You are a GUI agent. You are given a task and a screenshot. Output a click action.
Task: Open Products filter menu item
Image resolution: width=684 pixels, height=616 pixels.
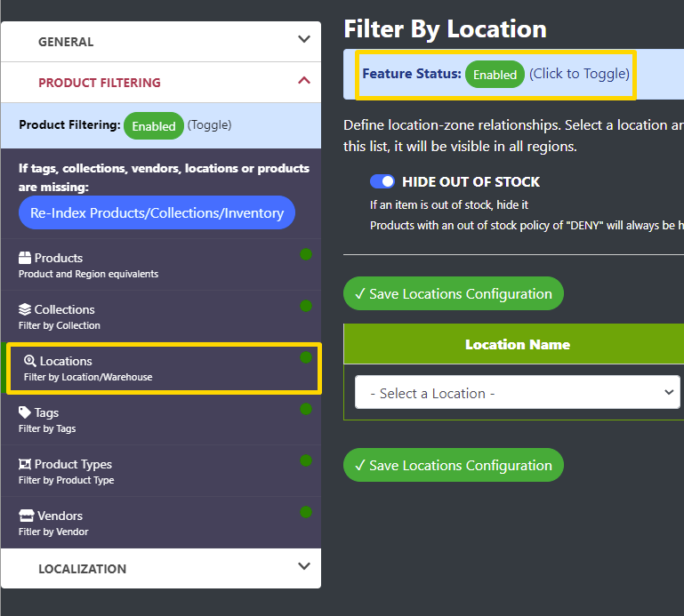pos(161,265)
